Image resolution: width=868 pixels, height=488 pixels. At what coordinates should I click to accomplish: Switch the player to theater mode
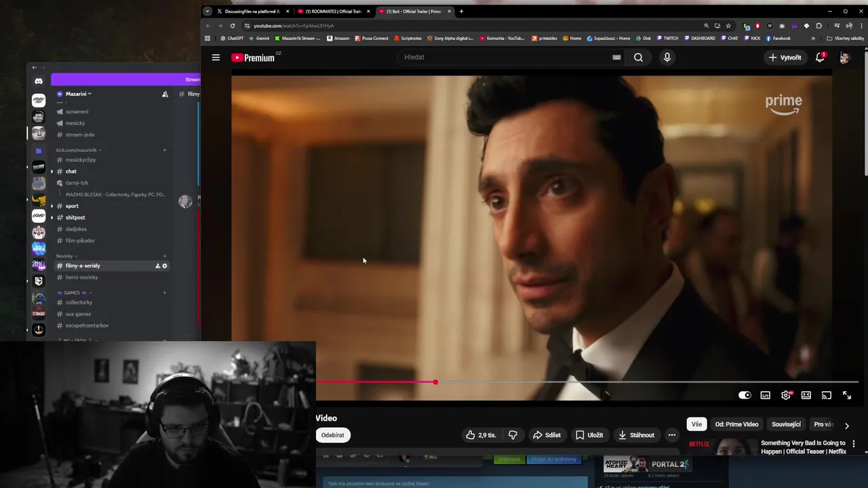click(806, 395)
